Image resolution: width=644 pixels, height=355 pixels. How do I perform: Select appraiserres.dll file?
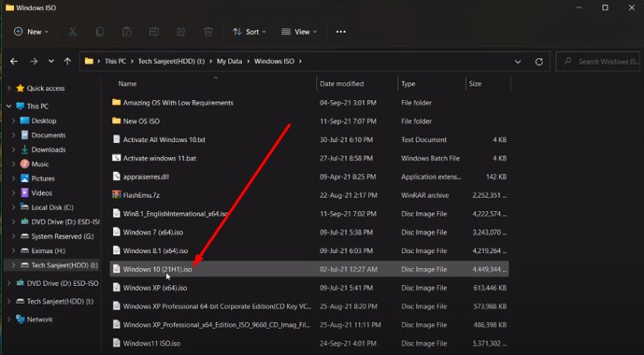pyautogui.click(x=309, y=177)
